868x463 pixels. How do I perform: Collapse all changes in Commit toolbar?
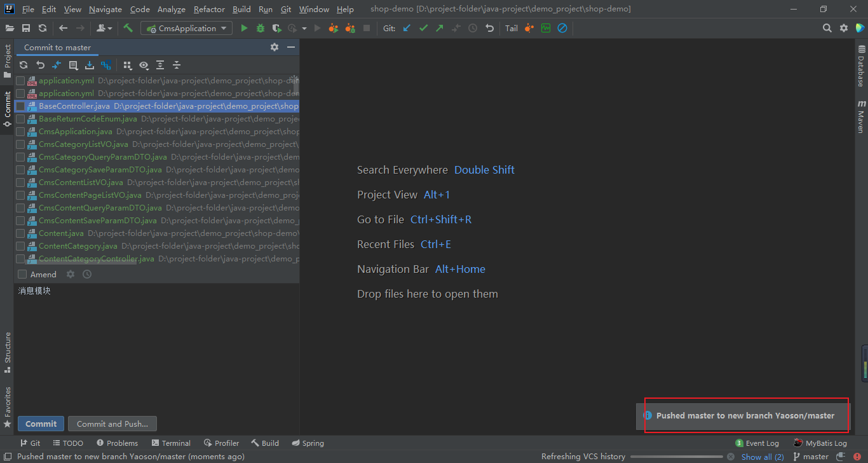point(177,65)
